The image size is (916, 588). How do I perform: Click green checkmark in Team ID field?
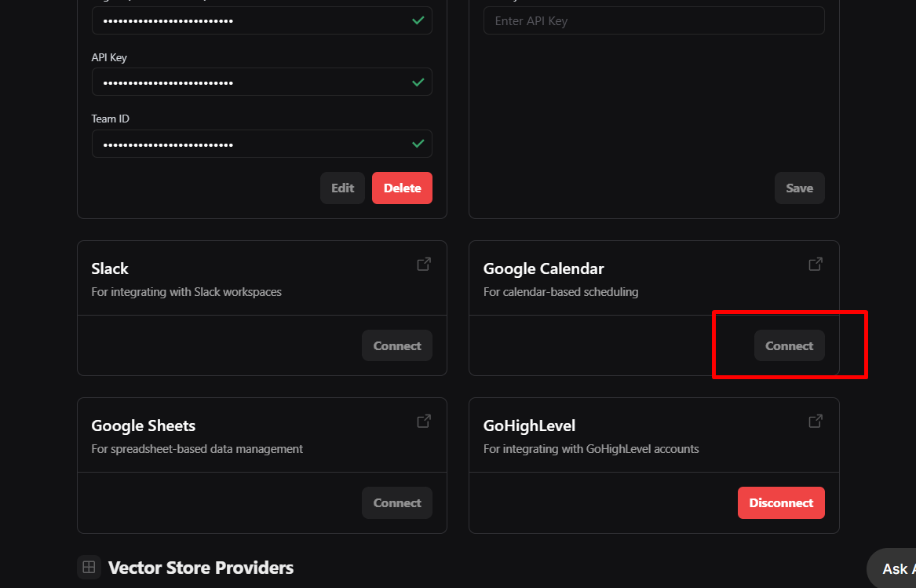[x=418, y=144]
